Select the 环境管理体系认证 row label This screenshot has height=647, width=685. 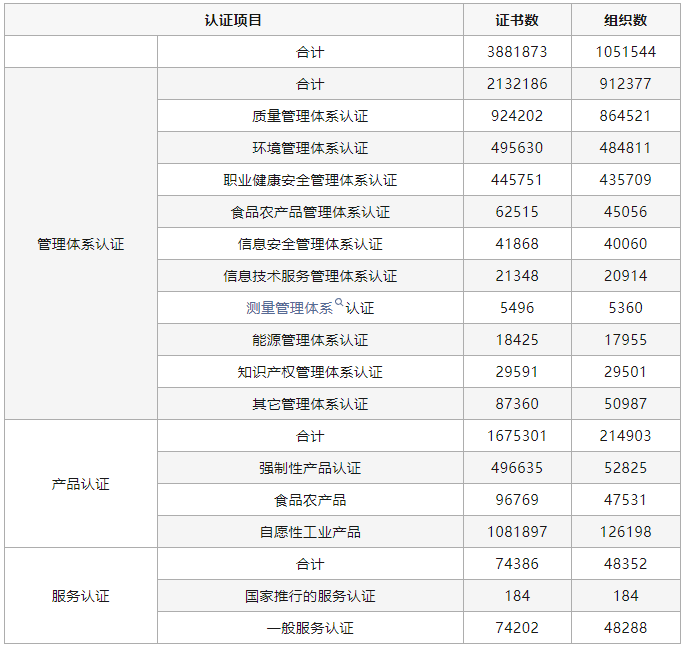(x=310, y=148)
